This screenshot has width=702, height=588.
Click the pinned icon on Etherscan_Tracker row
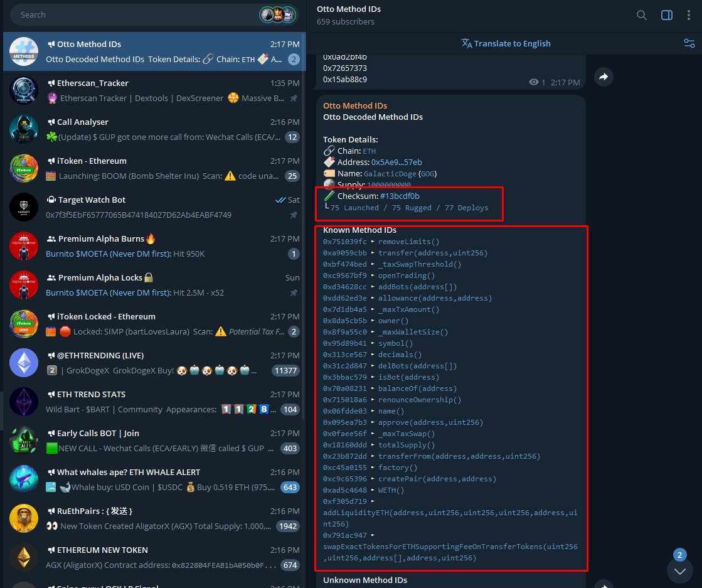pos(294,99)
